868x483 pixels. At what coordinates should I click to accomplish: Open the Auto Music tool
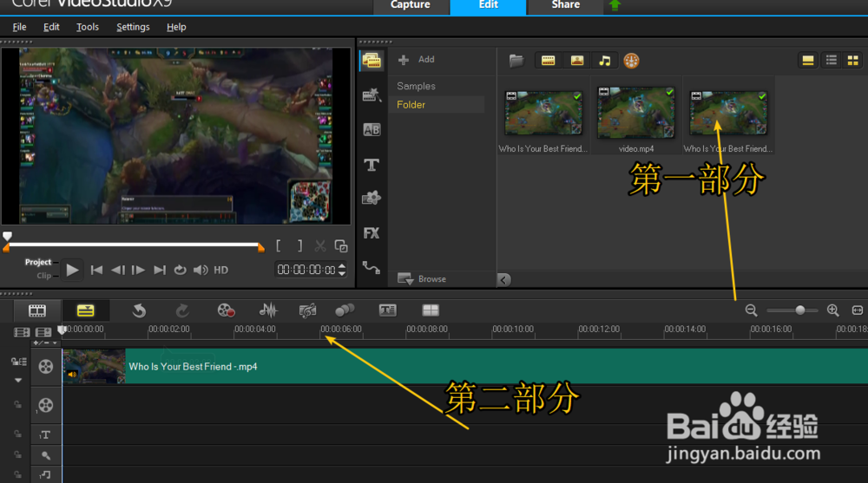307,310
